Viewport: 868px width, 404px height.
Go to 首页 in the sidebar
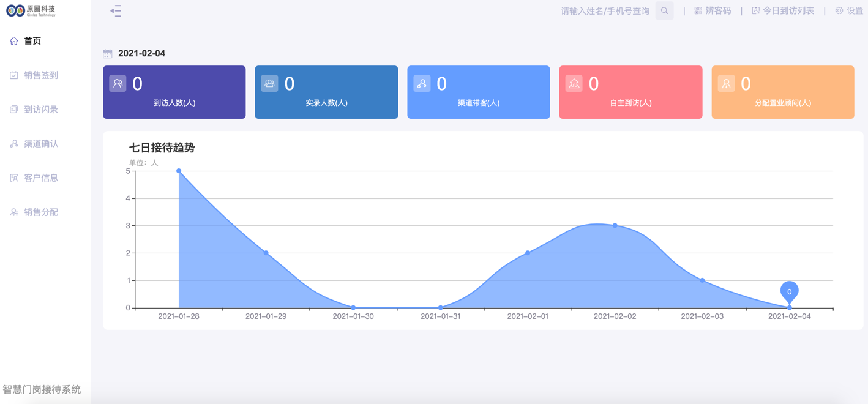pyautogui.click(x=32, y=41)
